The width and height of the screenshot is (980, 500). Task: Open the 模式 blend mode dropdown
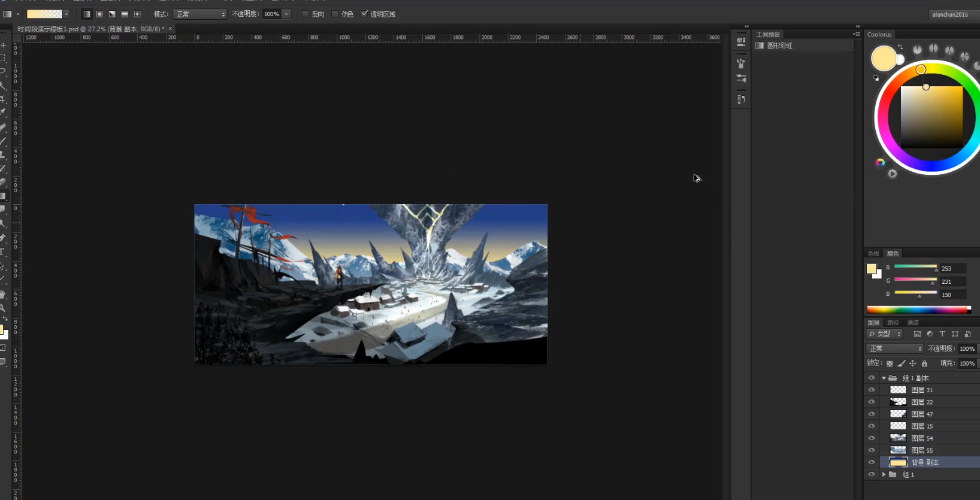200,14
